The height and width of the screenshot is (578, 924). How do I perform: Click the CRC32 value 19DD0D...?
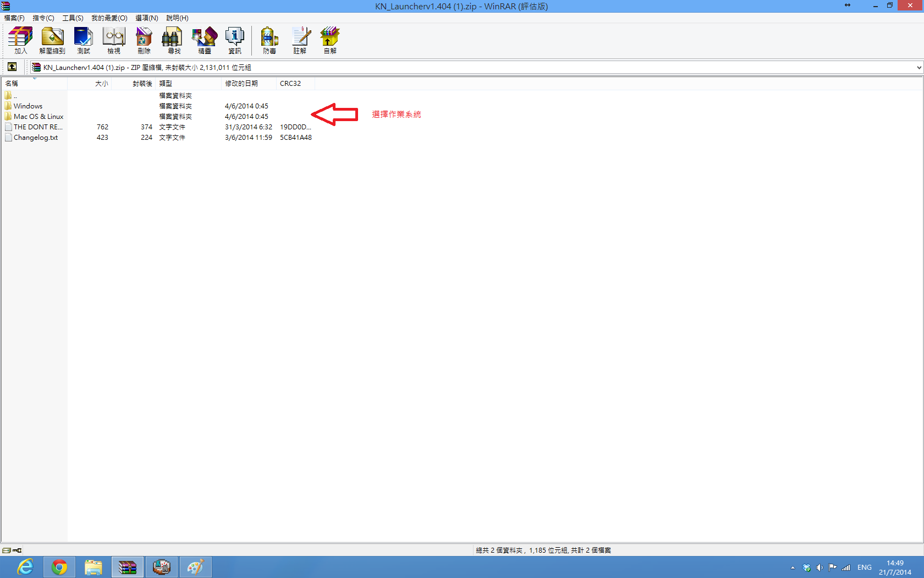pyautogui.click(x=295, y=127)
